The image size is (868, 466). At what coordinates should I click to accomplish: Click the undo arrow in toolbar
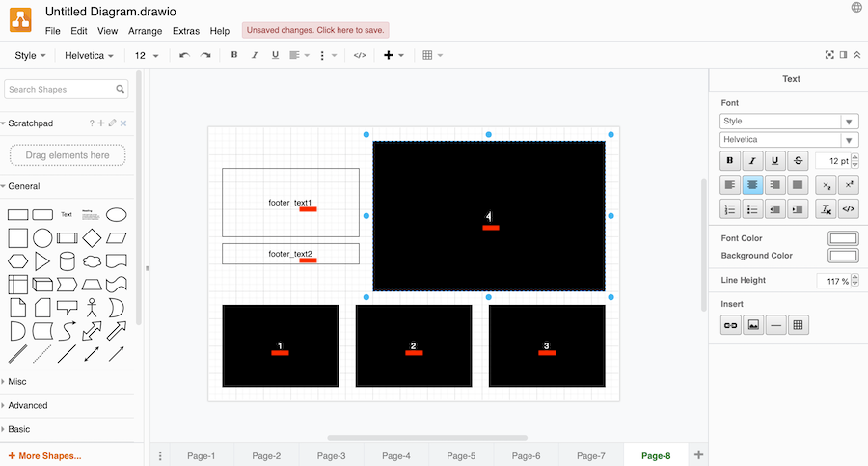(x=184, y=55)
